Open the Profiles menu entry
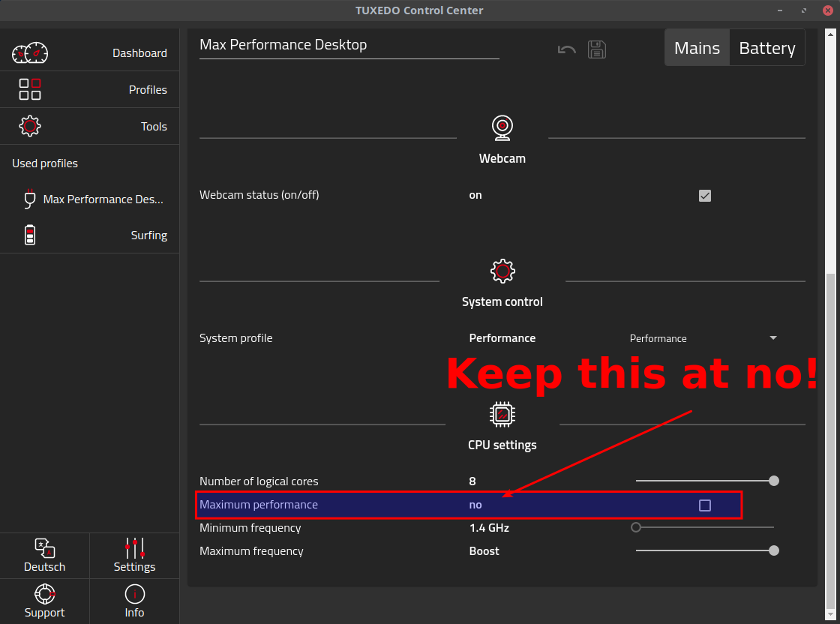The image size is (840, 624). pos(89,89)
